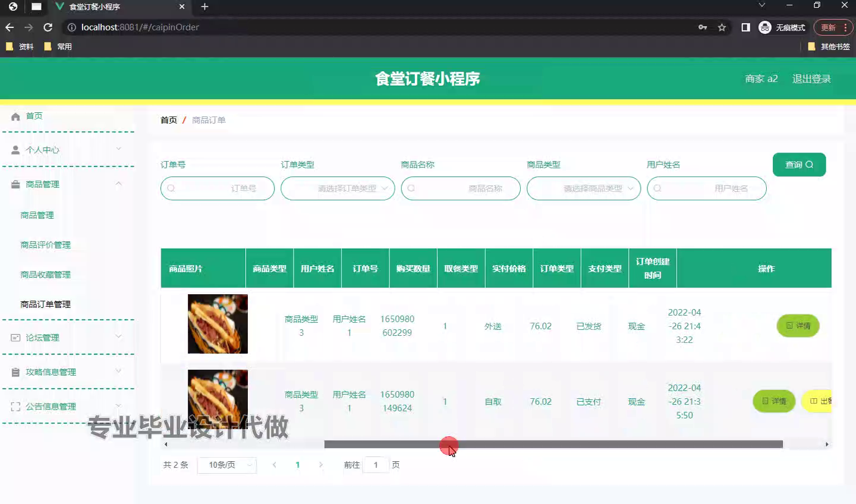Image resolution: width=856 pixels, height=504 pixels.
Task: Select 商品收藏管理 submenu item
Action: click(x=45, y=275)
